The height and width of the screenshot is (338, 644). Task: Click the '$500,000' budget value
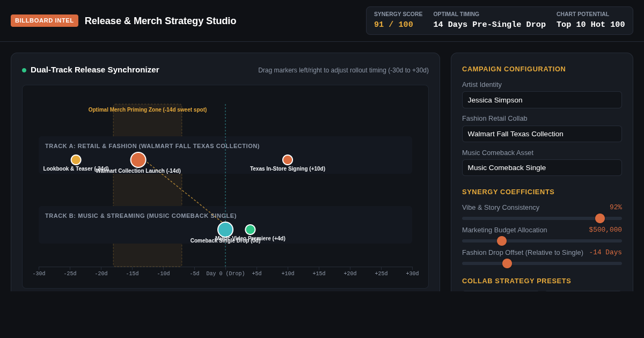tap(605, 230)
